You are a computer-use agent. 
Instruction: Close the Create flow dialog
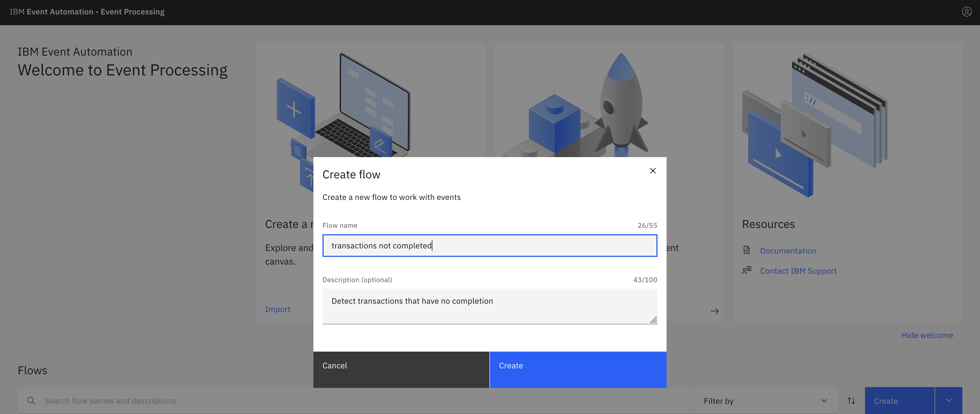652,171
